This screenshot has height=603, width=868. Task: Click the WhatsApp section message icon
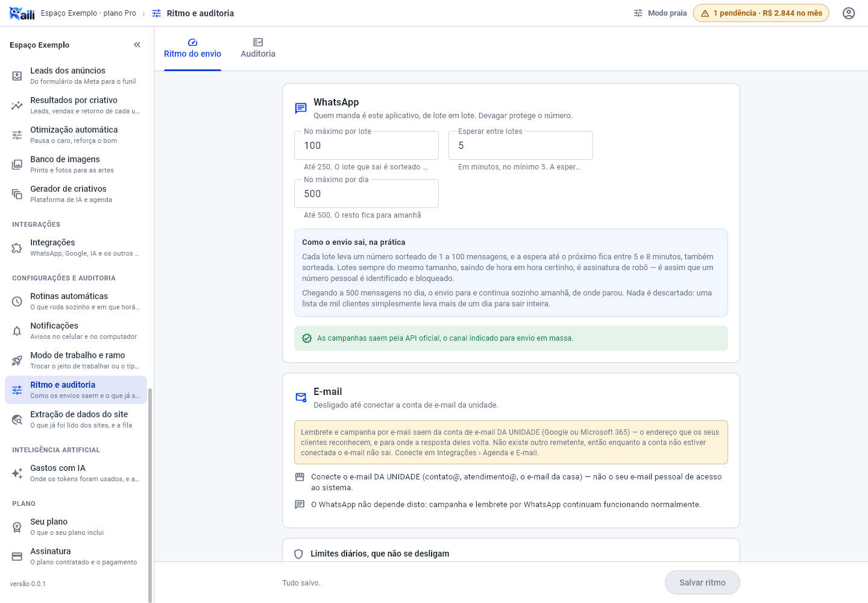tap(301, 108)
